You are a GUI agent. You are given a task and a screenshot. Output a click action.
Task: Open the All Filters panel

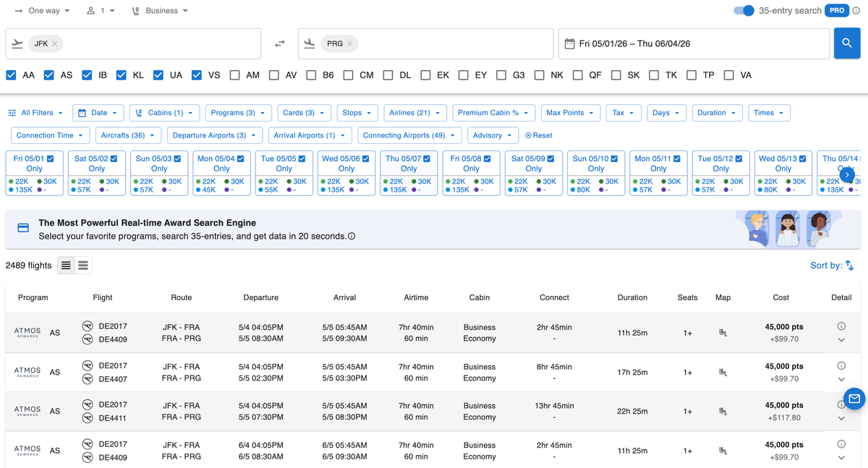34,112
